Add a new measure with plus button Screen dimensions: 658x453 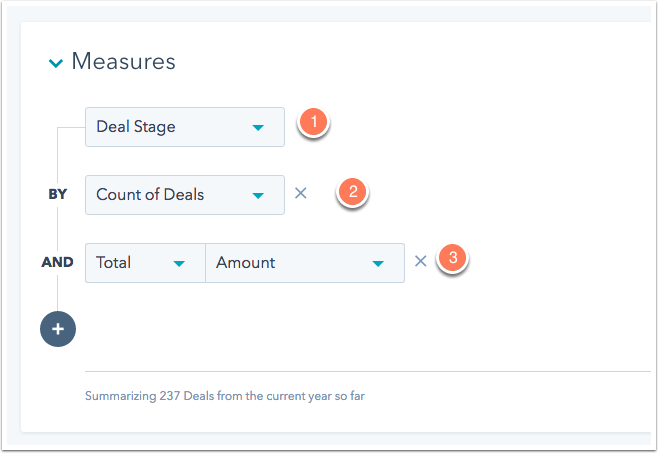58,329
